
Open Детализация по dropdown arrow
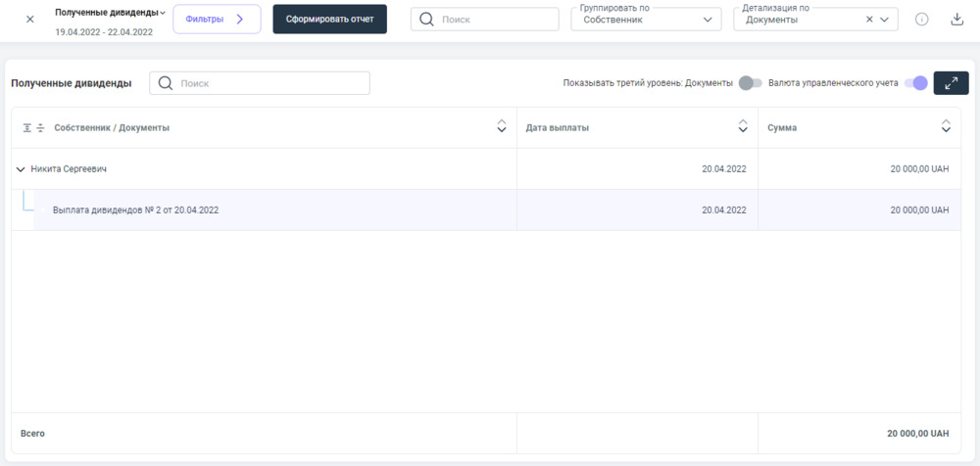pos(885,20)
